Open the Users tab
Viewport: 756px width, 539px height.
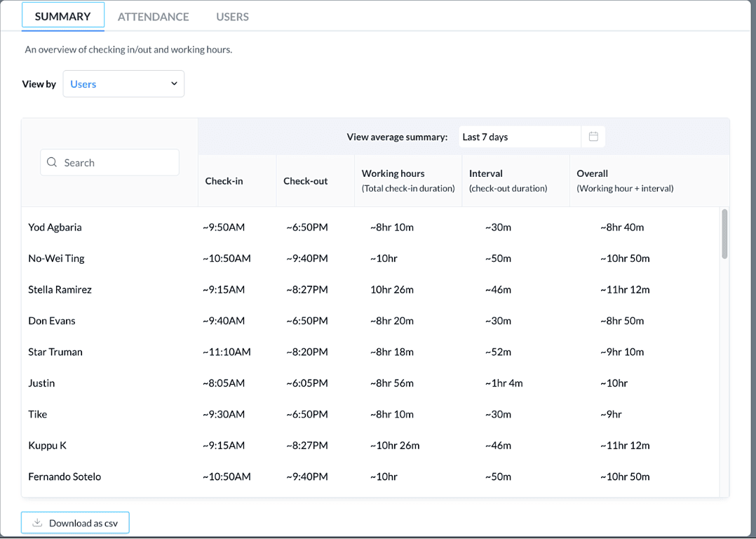232,17
